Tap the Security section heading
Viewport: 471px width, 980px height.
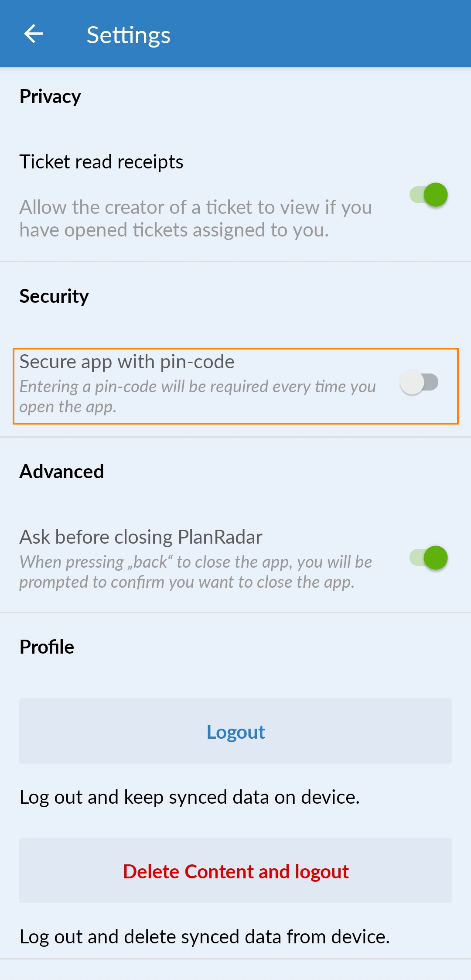click(54, 295)
